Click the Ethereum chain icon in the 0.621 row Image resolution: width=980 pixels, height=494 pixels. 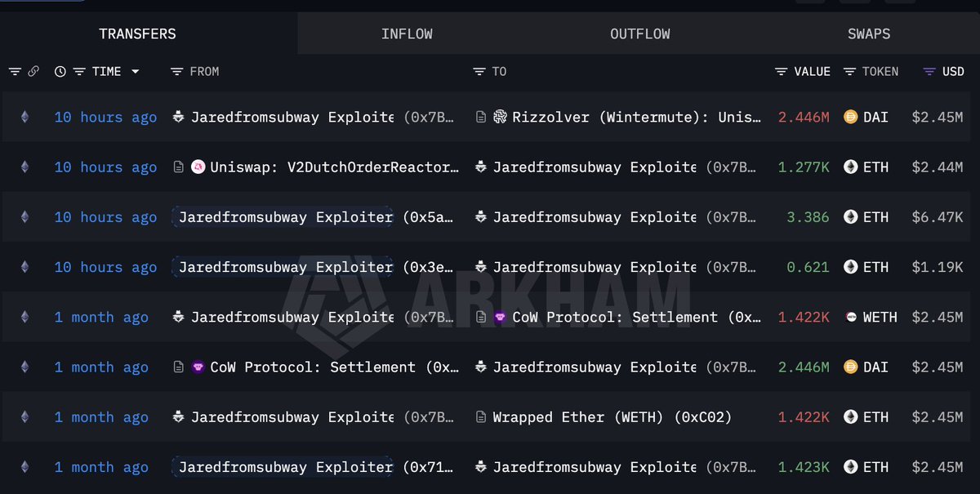click(24, 267)
